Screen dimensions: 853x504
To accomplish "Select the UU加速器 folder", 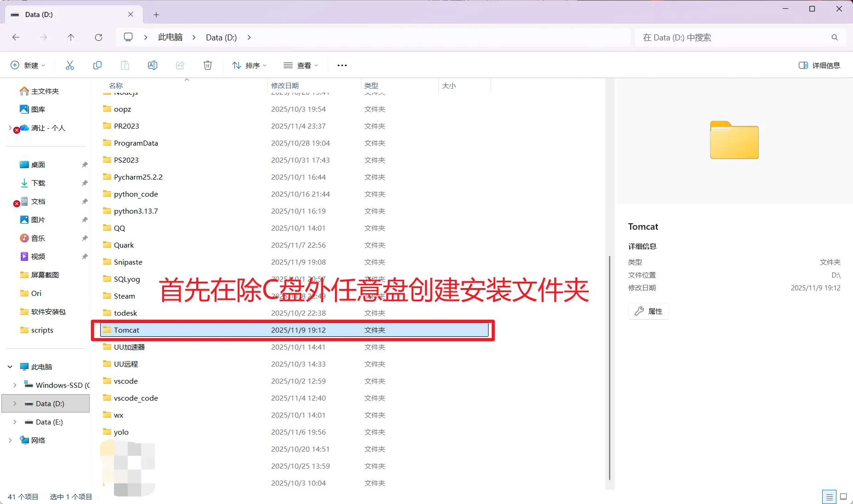I will point(124,347).
